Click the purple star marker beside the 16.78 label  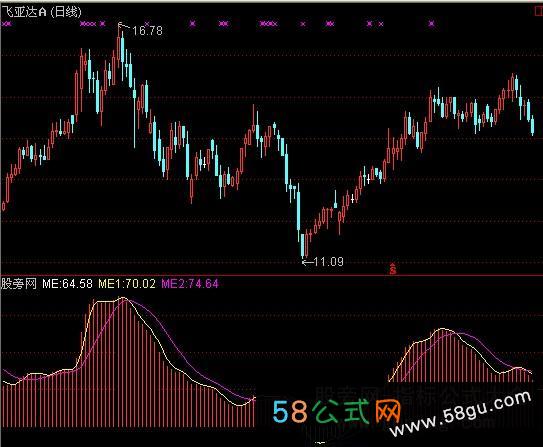point(146,24)
